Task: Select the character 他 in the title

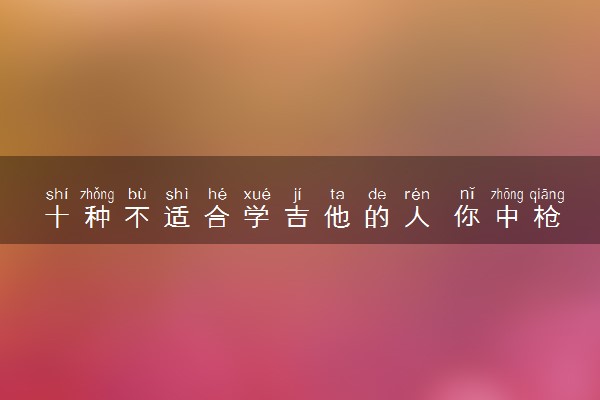Action: 337,217
